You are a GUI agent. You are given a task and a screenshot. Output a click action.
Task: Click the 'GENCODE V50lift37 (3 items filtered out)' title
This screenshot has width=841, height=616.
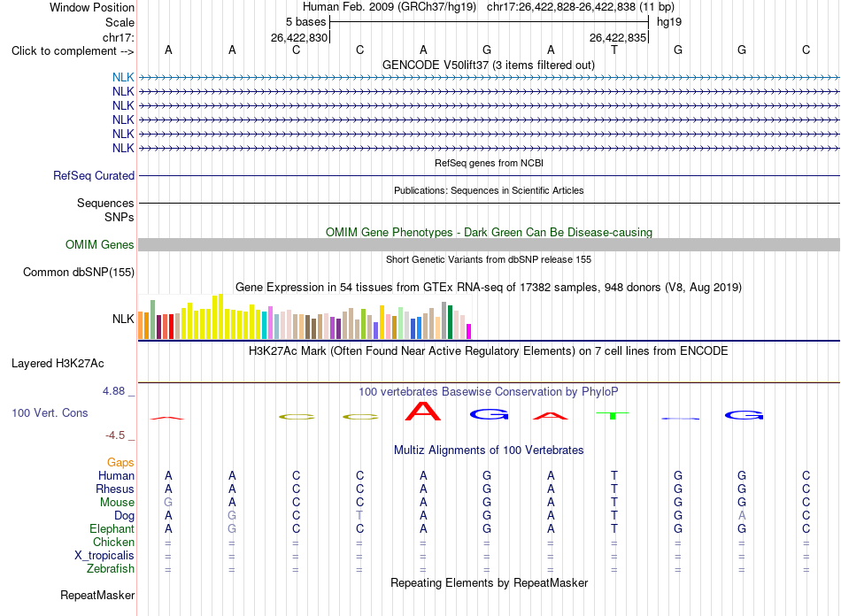488,65
